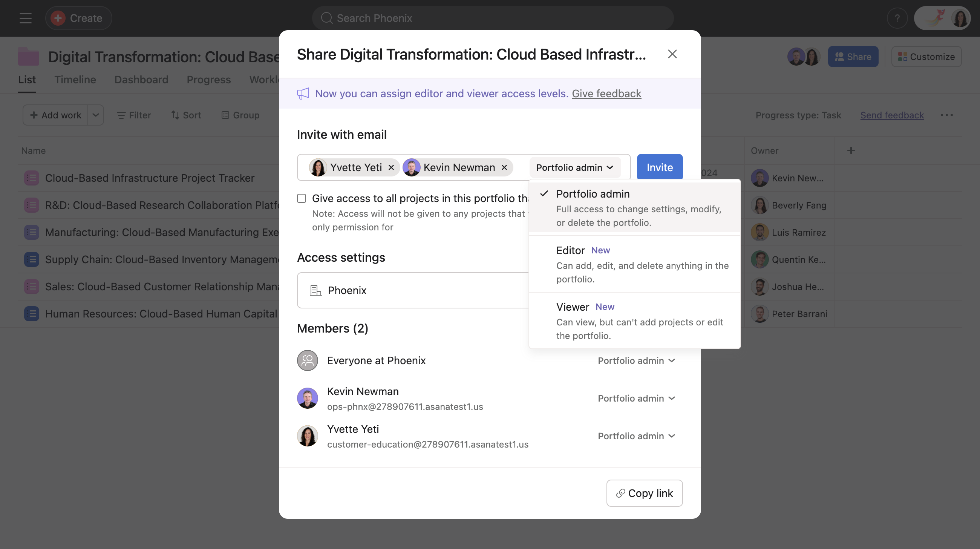Open the help question mark icon
The width and height of the screenshot is (980, 549).
click(x=897, y=18)
